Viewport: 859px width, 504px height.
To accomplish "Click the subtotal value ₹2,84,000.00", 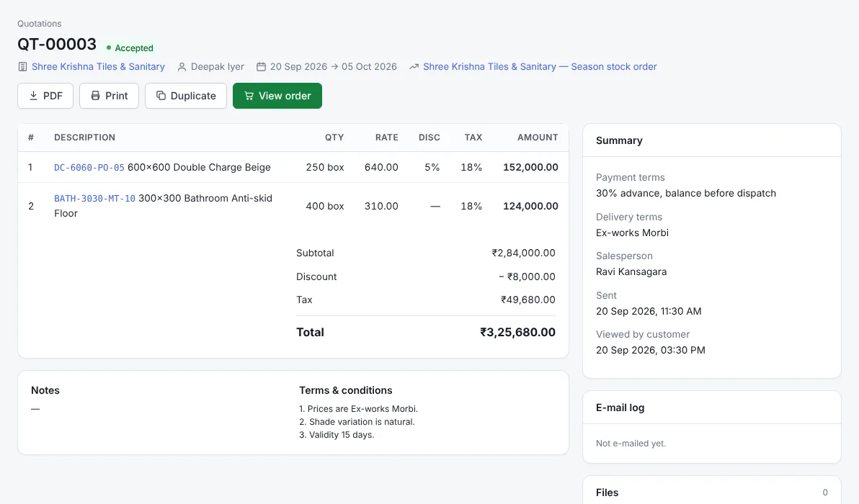I will [524, 253].
